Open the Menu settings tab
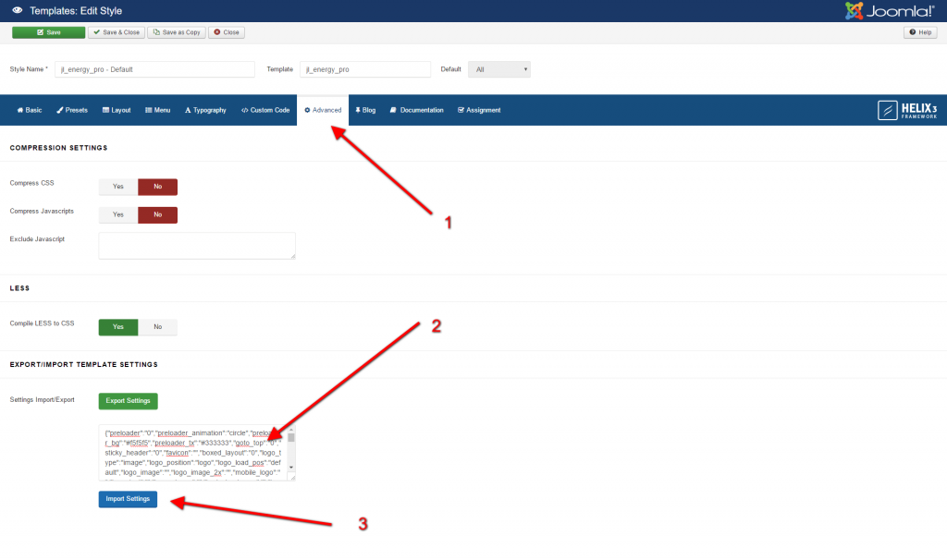 pyautogui.click(x=158, y=109)
